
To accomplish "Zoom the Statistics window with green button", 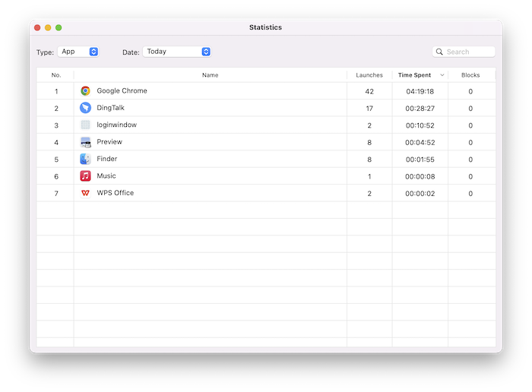I will click(x=59, y=27).
